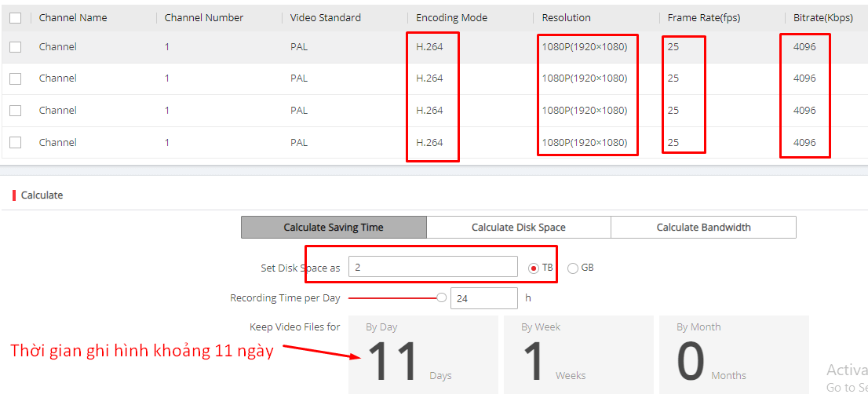Click the Encoding Mode column header
Screen dimensions: 868x394
pyautogui.click(x=451, y=17)
